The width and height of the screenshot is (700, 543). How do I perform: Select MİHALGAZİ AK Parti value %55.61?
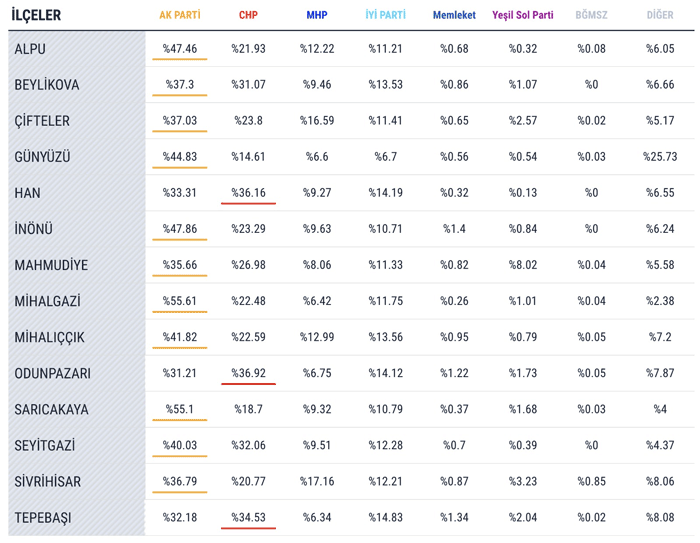coord(179,301)
